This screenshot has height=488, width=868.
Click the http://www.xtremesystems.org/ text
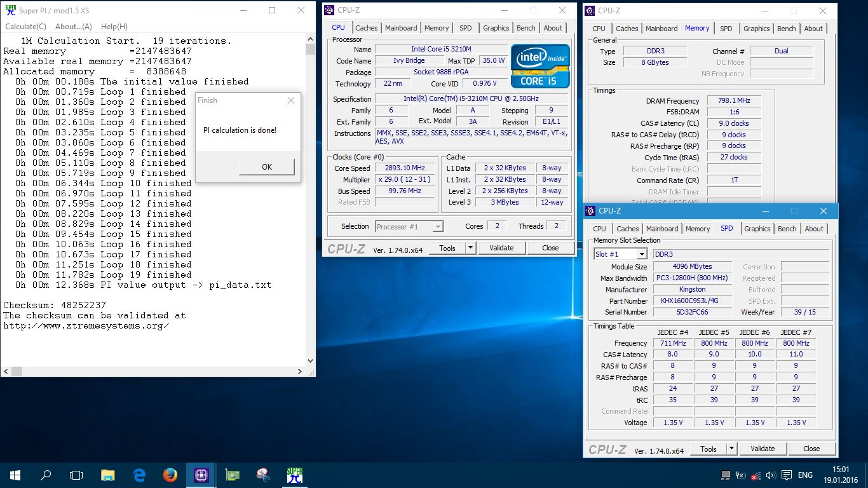[86, 325]
